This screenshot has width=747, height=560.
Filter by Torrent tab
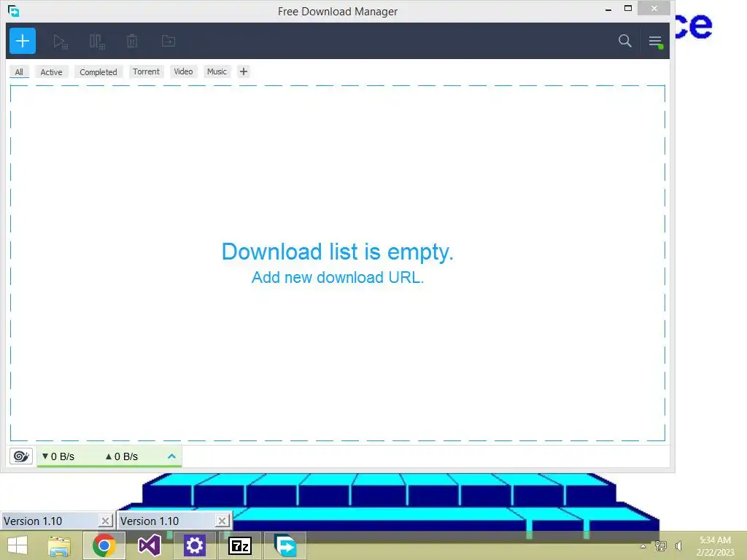point(146,71)
